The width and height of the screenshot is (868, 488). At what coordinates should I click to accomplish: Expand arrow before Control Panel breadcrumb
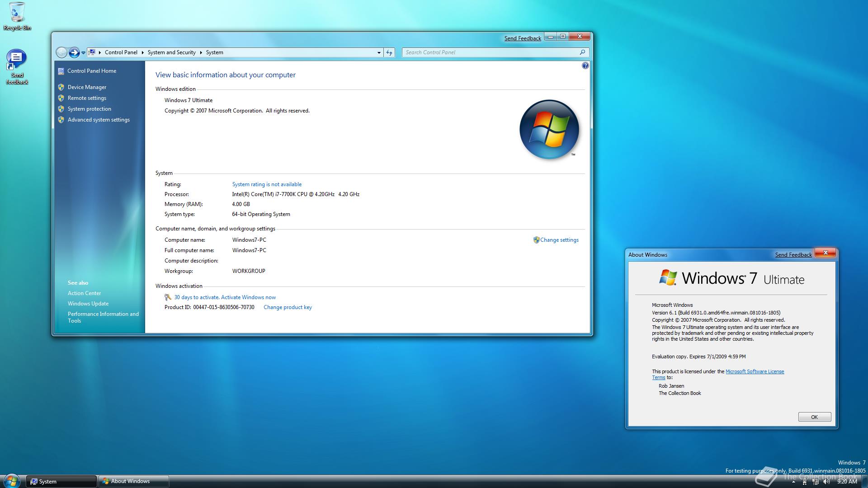(x=100, y=52)
